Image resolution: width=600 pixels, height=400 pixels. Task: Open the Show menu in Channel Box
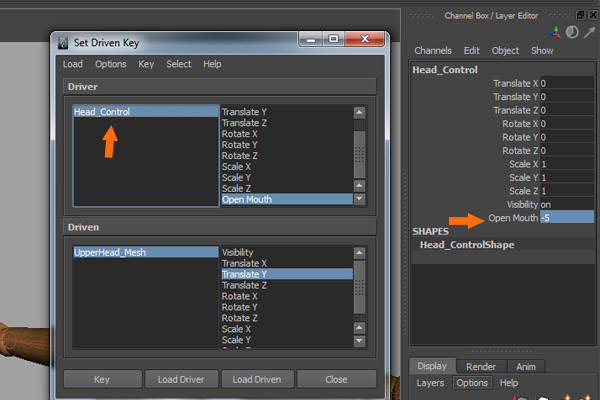pyautogui.click(x=542, y=51)
